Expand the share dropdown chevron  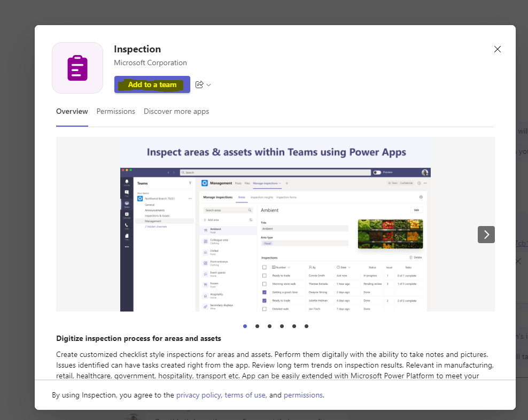pyautogui.click(x=209, y=85)
